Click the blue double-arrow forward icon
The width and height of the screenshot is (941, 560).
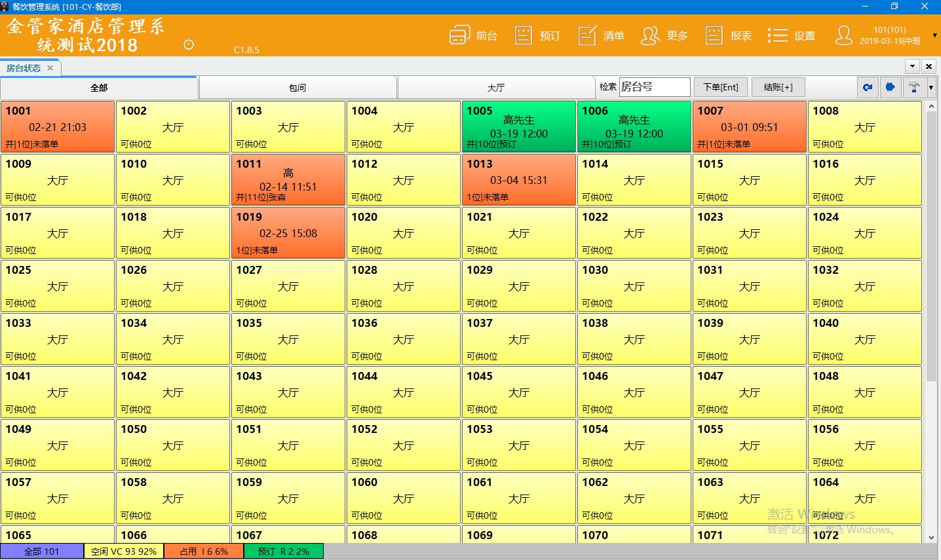coord(890,87)
